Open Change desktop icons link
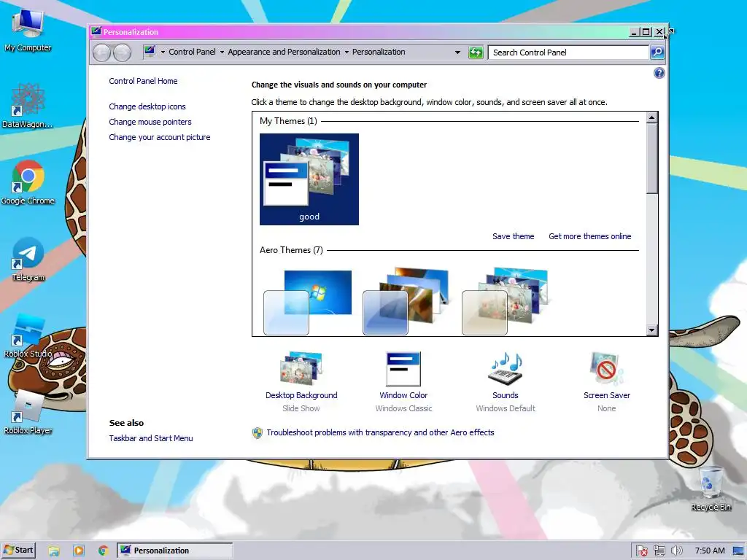The width and height of the screenshot is (747, 560). [x=147, y=106]
